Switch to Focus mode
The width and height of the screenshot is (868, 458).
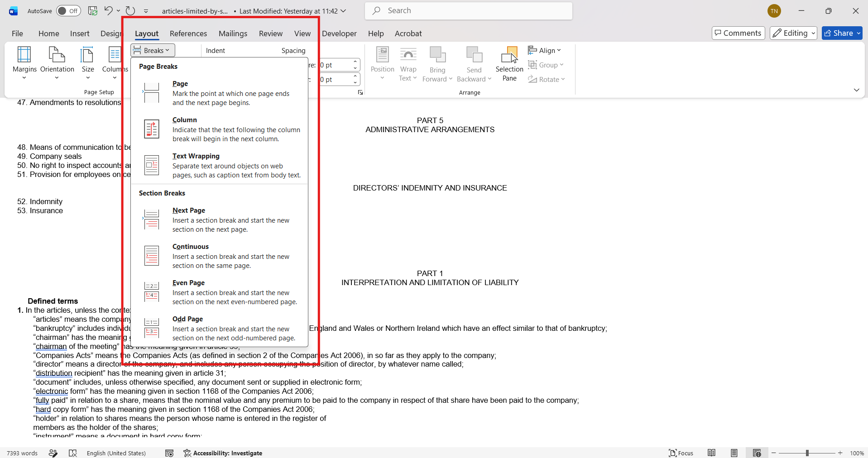pyautogui.click(x=681, y=453)
